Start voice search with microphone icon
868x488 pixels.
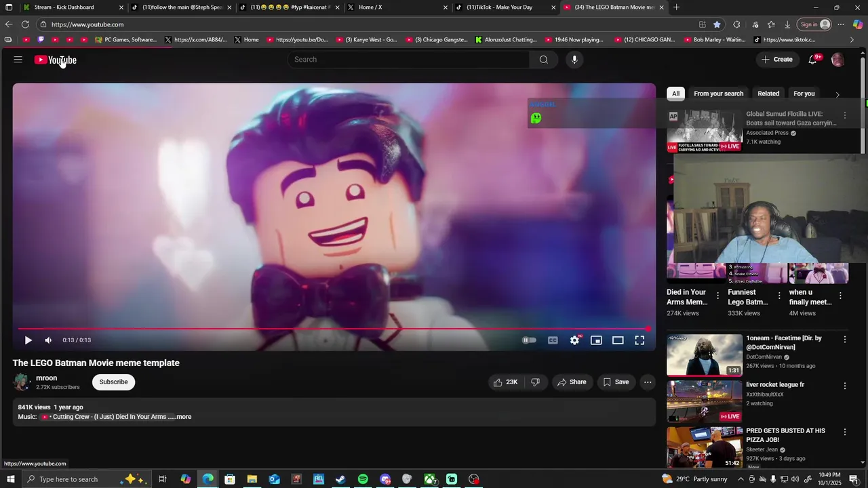574,60
